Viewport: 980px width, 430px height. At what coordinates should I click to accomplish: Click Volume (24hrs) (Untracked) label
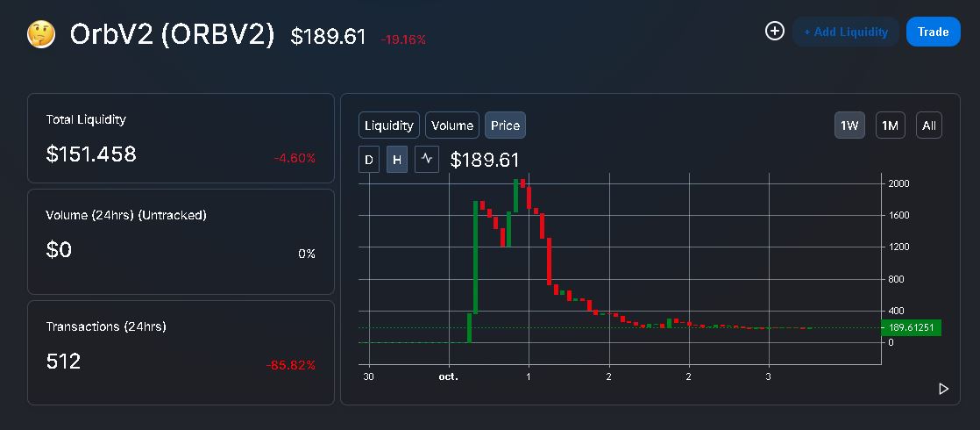coord(126,215)
